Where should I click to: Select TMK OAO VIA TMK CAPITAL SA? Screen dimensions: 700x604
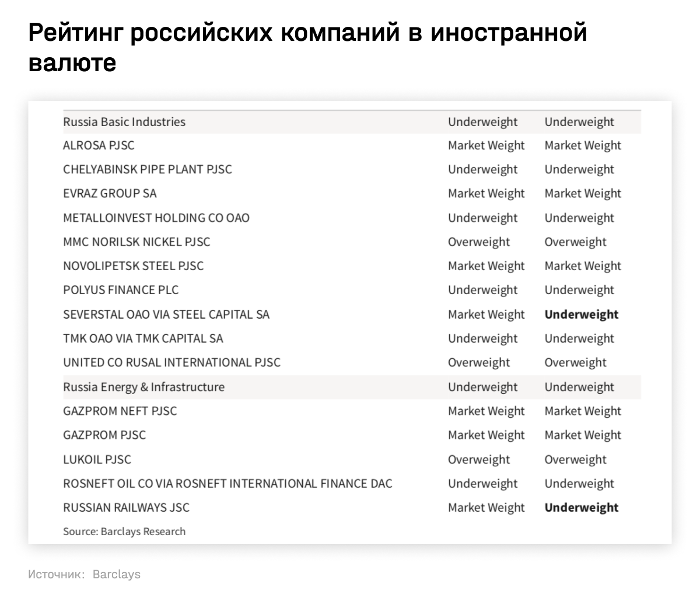143,338
